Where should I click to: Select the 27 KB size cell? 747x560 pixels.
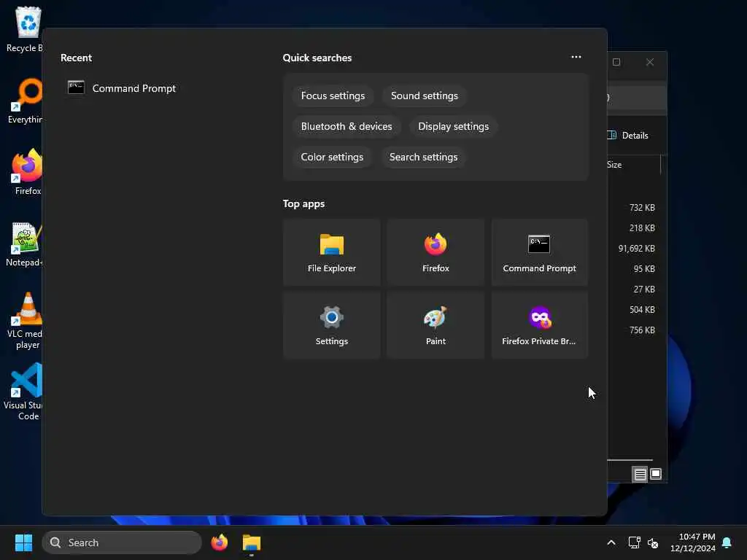coord(644,289)
